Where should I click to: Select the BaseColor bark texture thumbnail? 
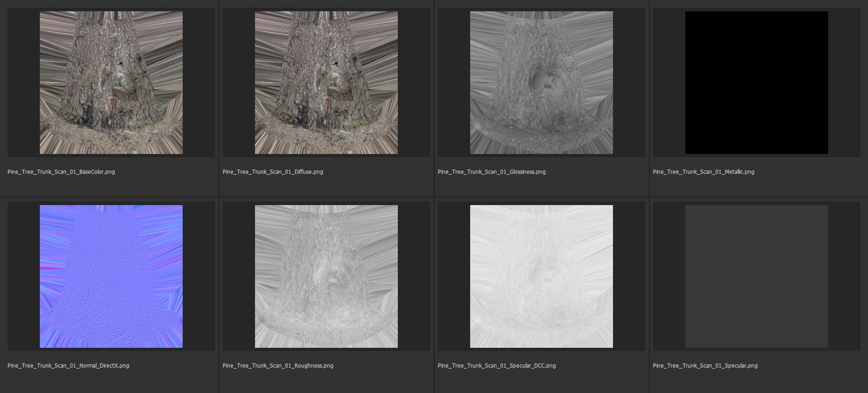[111, 83]
